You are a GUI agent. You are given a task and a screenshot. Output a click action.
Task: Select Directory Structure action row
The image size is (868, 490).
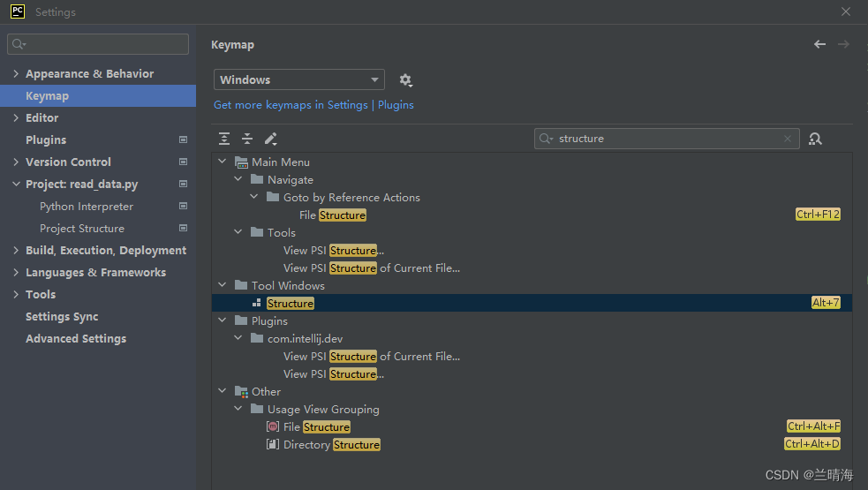click(532, 444)
